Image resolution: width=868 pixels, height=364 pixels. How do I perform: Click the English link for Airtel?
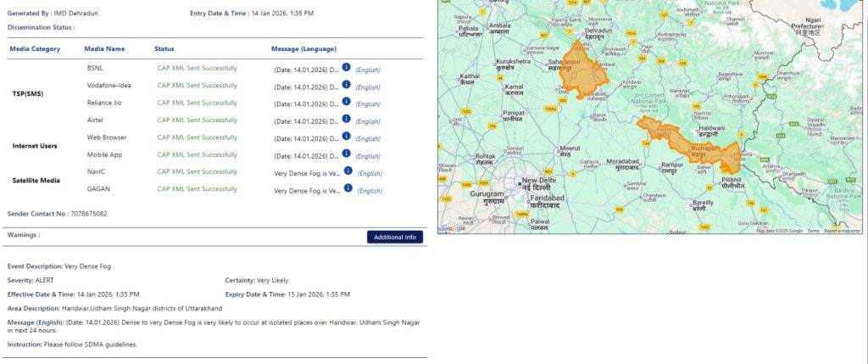coord(368,121)
